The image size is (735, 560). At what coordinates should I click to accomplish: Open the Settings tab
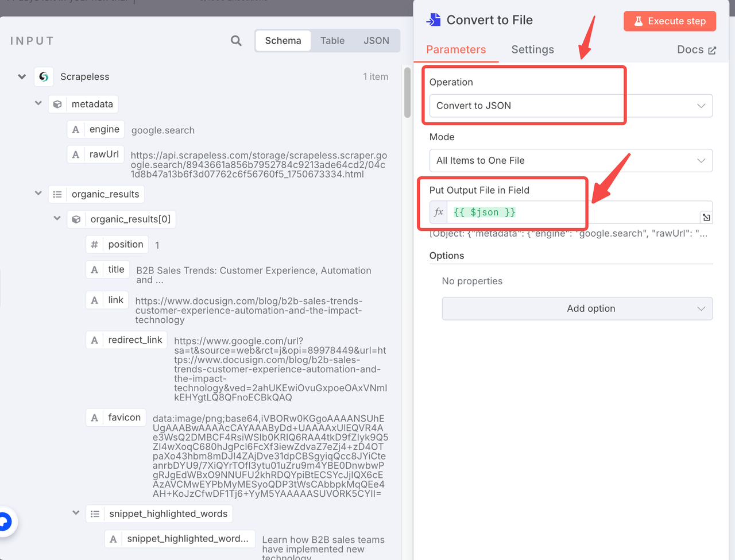(532, 50)
